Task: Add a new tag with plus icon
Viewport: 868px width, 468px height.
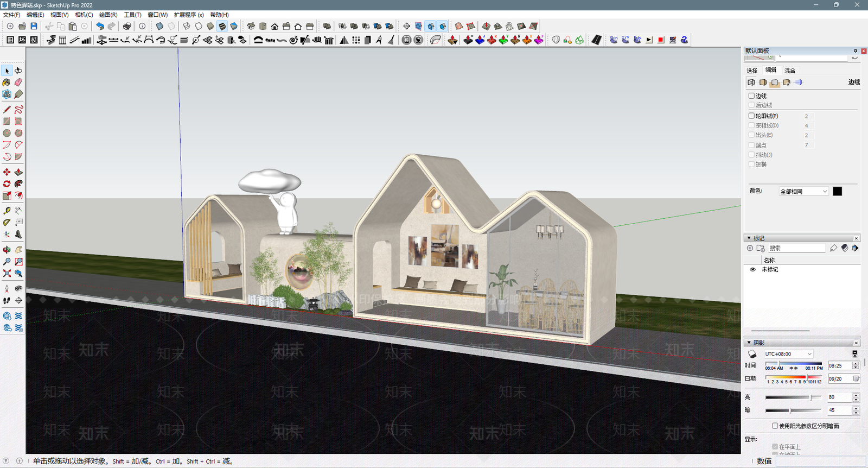Action: pyautogui.click(x=750, y=248)
